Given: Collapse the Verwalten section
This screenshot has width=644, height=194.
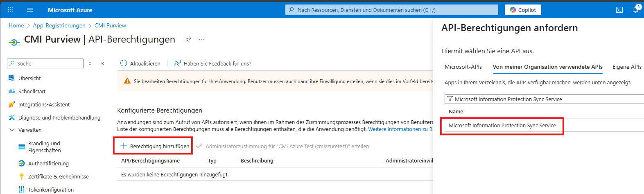Looking at the screenshot, I should click(11, 130).
